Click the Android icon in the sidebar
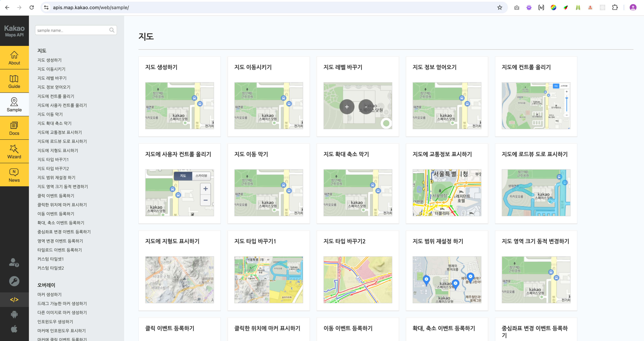 pyautogui.click(x=14, y=314)
